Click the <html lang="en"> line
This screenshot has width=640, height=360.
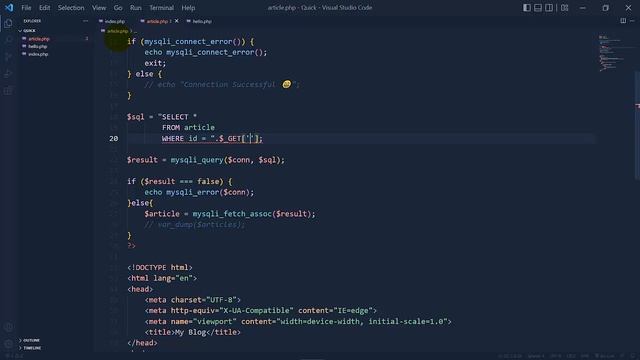pos(162,278)
